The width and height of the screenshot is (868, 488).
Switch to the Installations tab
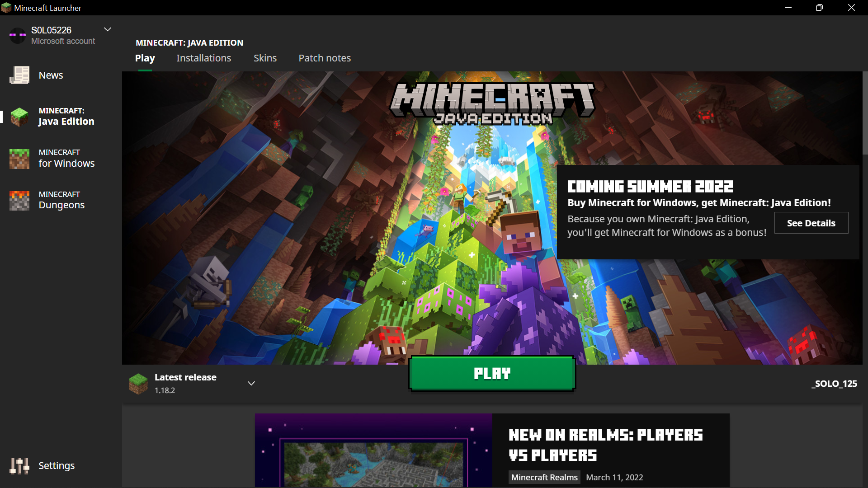click(203, 58)
